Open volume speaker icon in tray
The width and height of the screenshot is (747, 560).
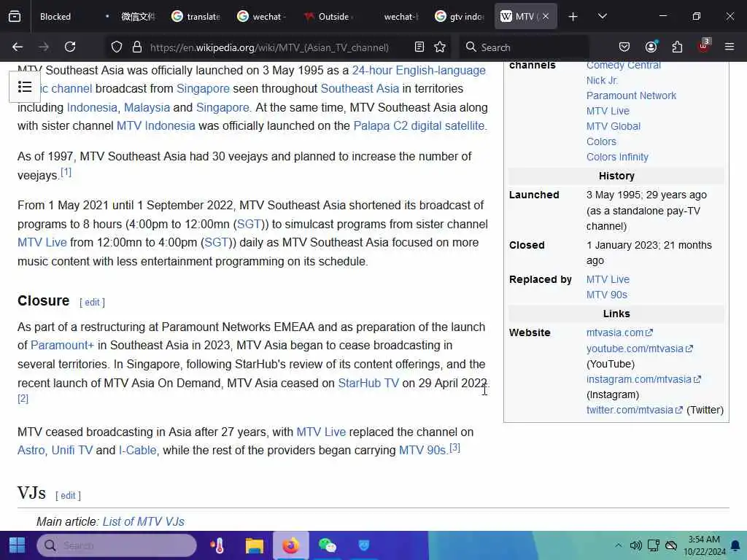click(635, 545)
